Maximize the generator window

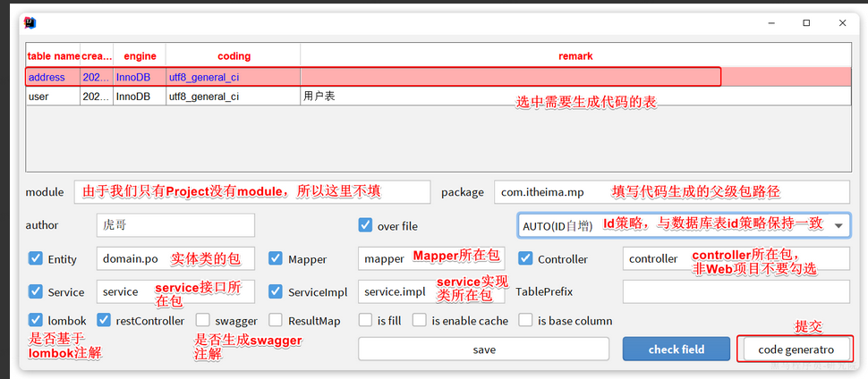point(806,23)
